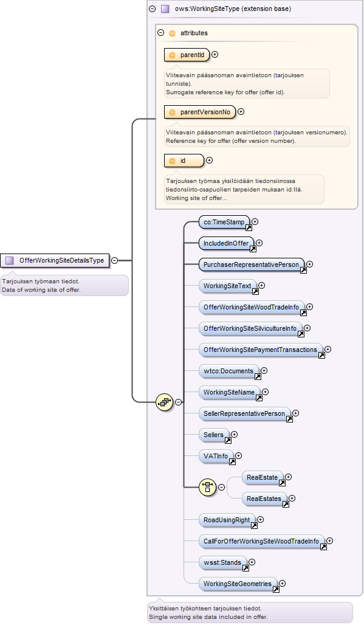Select the WorkingSiteText element

click(227, 286)
